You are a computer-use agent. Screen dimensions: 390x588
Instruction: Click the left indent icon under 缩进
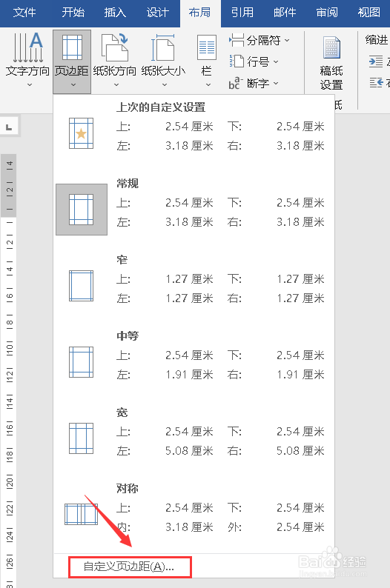[x=376, y=61]
